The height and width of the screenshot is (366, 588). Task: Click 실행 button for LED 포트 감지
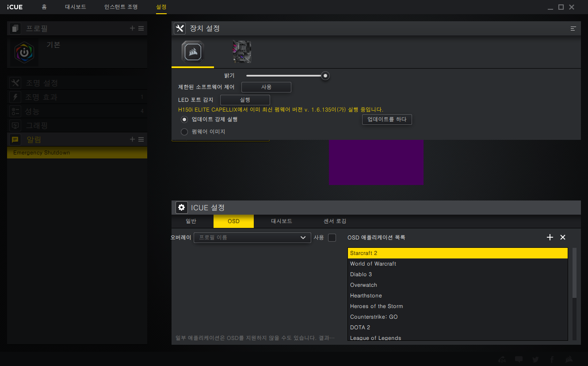pos(245,100)
